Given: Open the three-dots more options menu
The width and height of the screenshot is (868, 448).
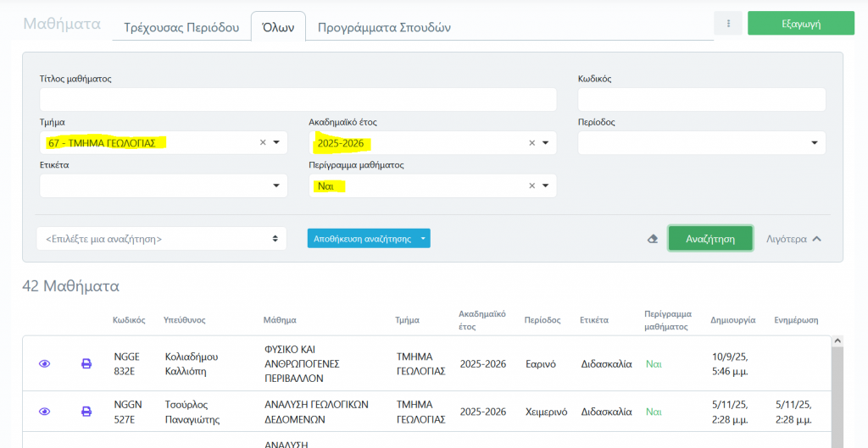Looking at the screenshot, I should pyautogui.click(x=727, y=24).
